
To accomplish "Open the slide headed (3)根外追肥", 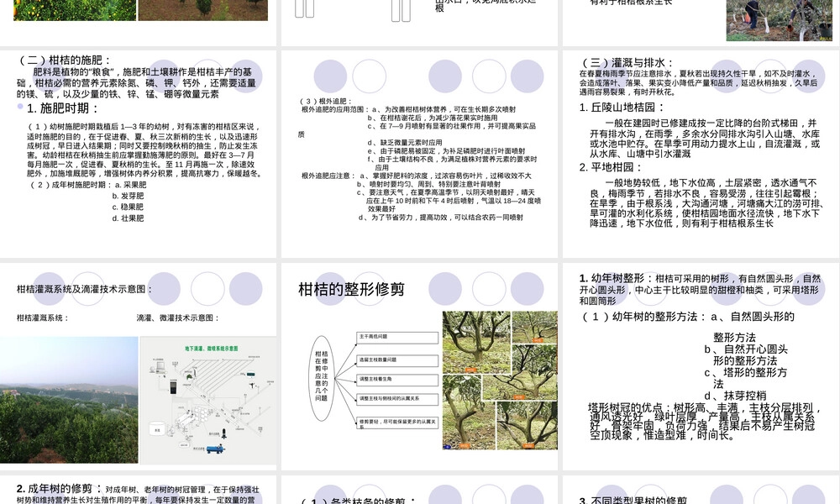I will [x=419, y=154].
